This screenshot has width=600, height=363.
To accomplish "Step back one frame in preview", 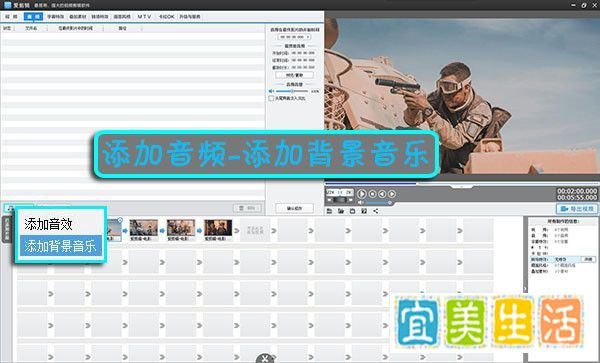I will click(382, 194).
